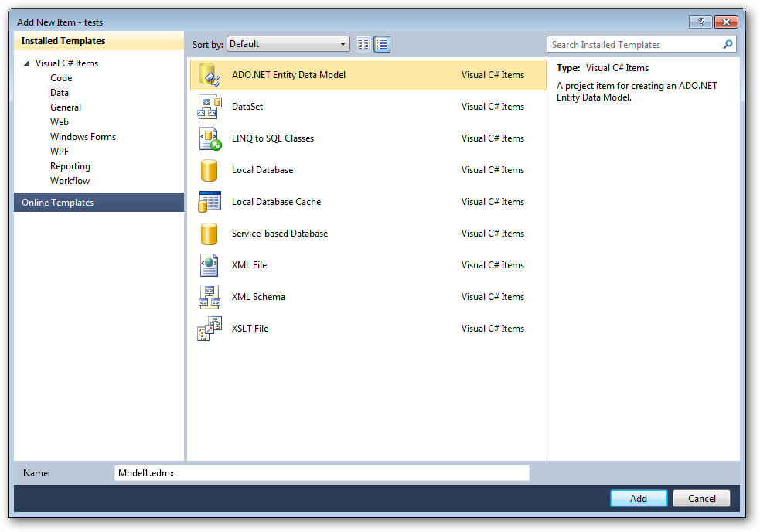Pick the Local Database cylinder icon
Image resolution: width=760 pixels, height=532 pixels.
[210, 170]
